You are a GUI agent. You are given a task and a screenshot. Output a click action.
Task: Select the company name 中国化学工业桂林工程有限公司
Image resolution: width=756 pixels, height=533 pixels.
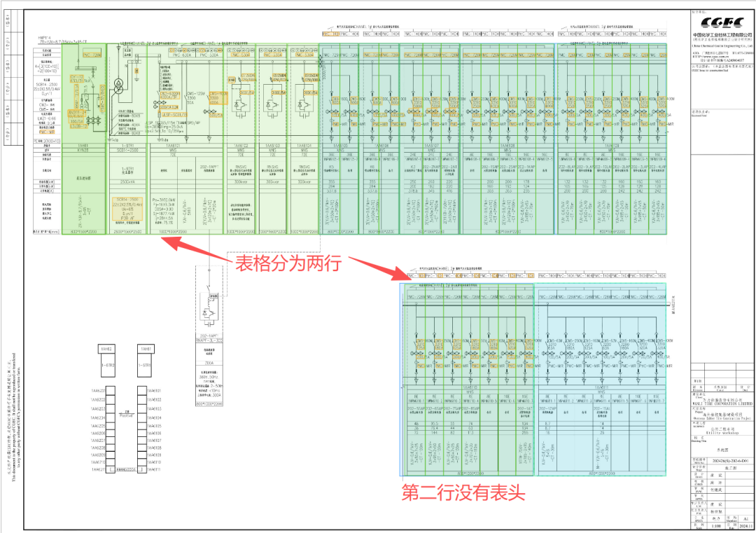click(722, 35)
